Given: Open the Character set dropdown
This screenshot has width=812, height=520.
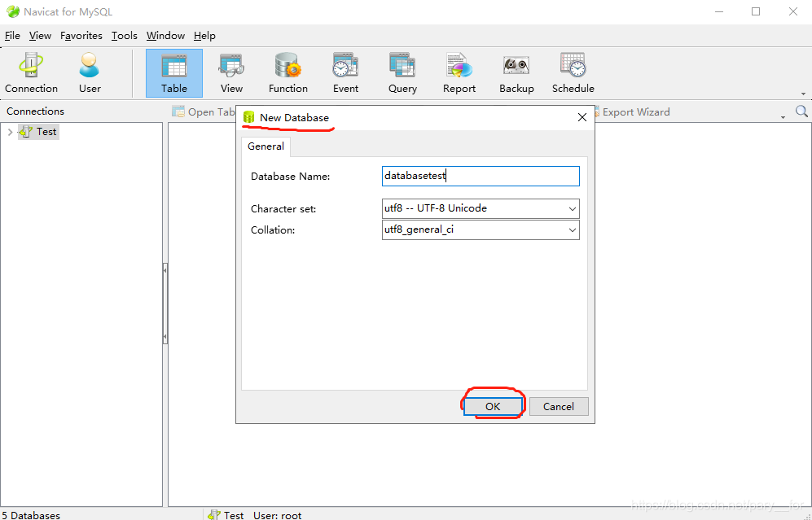Looking at the screenshot, I should 481,208.
